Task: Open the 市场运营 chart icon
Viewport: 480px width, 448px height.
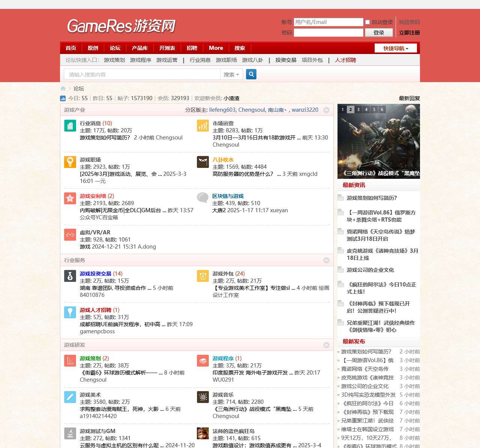Action: [x=203, y=126]
